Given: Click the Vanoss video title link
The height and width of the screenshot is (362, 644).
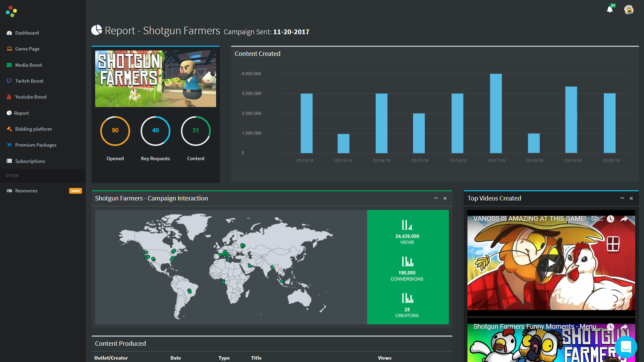Looking at the screenshot, I should (537, 219).
